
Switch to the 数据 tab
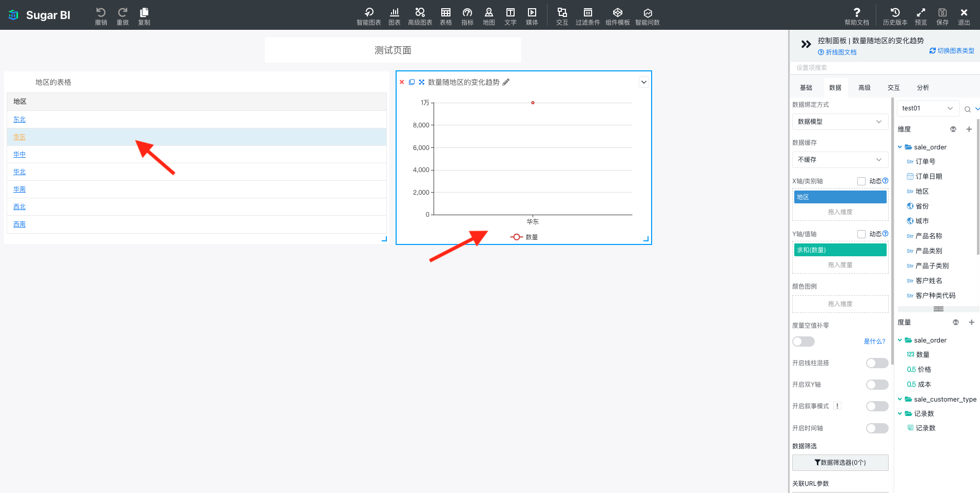coord(835,88)
